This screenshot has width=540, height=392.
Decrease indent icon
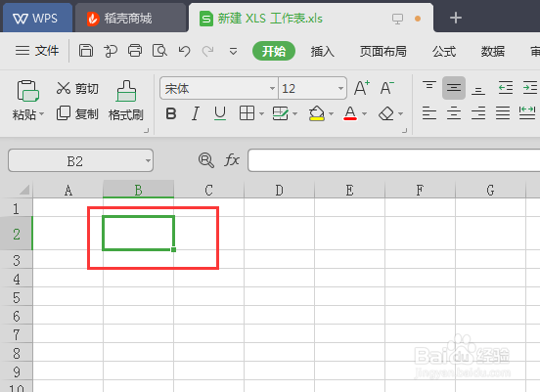pyautogui.click(x=506, y=88)
